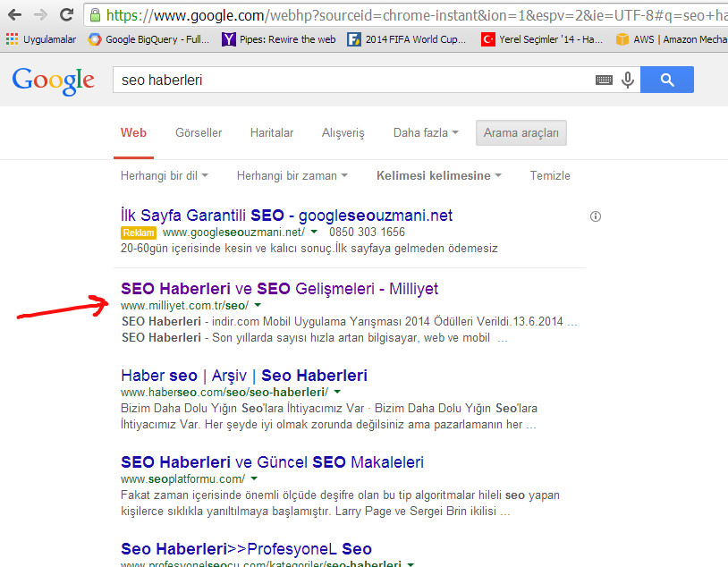Open the AWS Amazon Mechanical bookmark
The height and width of the screenshot is (567, 728).
[x=672, y=39]
